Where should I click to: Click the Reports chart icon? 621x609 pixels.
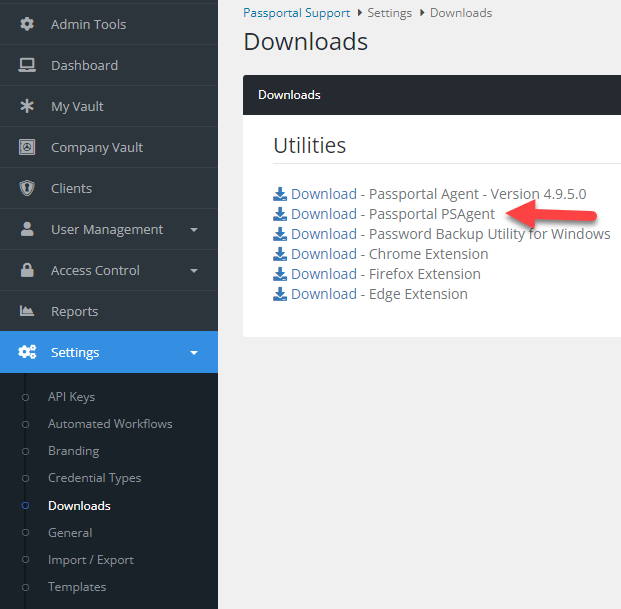click(x=27, y=311)
